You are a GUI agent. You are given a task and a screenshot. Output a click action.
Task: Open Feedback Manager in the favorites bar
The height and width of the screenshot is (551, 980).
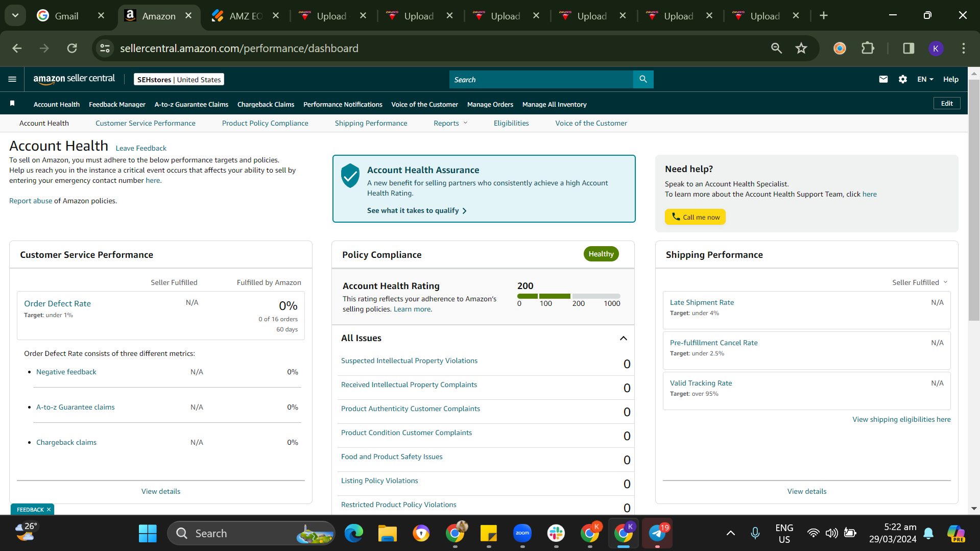pos(117,104)
